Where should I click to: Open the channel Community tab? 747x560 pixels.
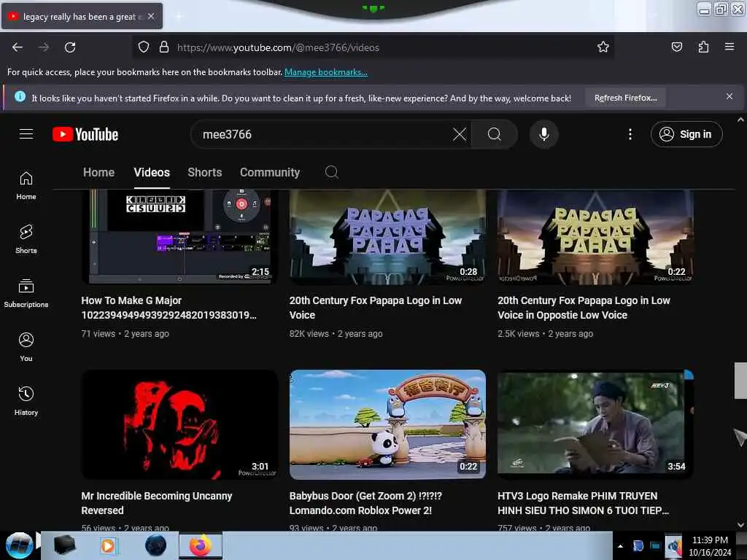[x=270, y=172]
